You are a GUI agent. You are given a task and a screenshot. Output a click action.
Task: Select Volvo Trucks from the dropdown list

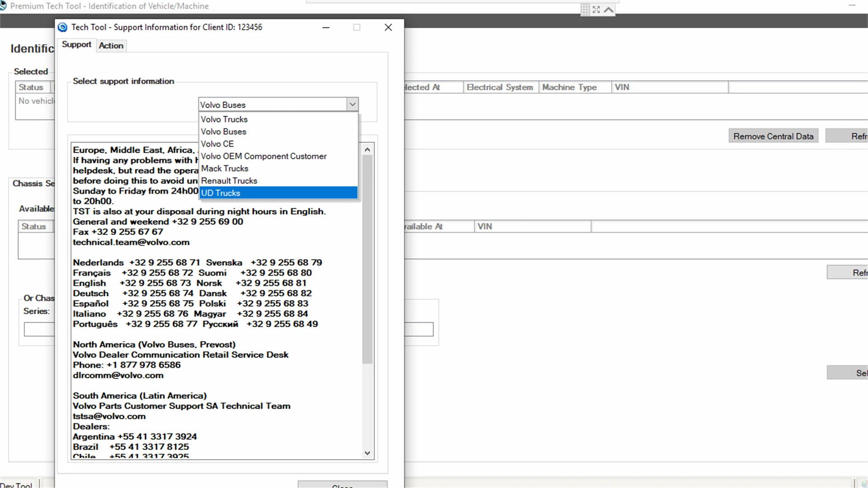click(278, 119)
